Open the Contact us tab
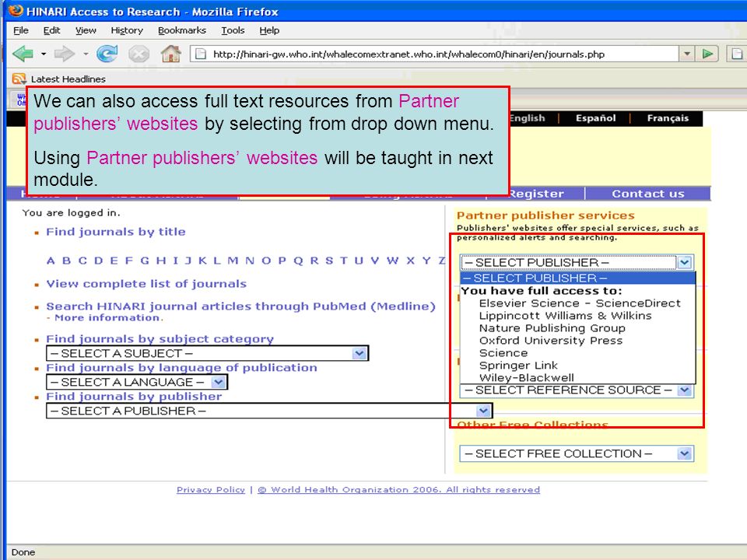747x560 pixels. point(648,194)
